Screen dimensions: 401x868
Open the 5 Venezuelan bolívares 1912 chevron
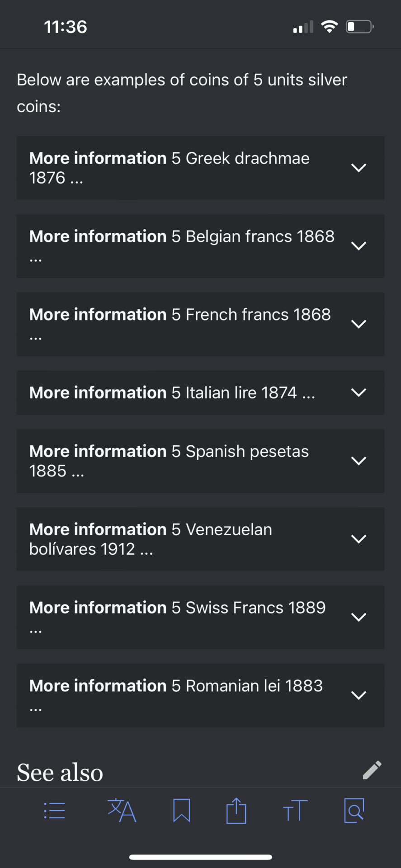click(359, 539)
